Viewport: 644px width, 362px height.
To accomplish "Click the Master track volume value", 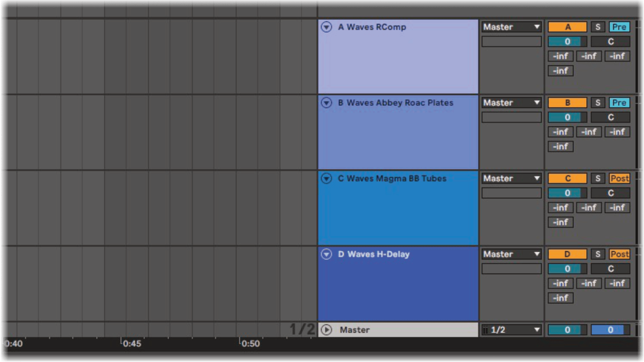I will click(x=567, y=330).
